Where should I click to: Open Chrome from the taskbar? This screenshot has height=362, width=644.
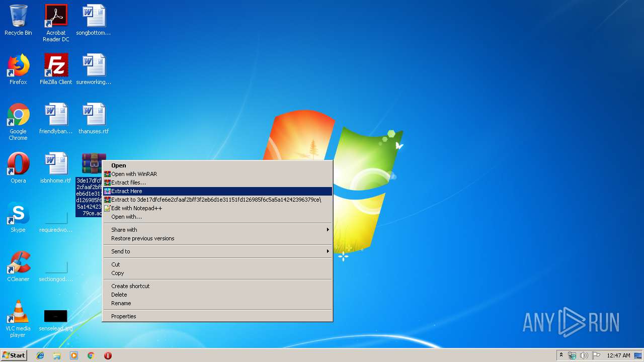pyautogui.click(x=91, y=355)
